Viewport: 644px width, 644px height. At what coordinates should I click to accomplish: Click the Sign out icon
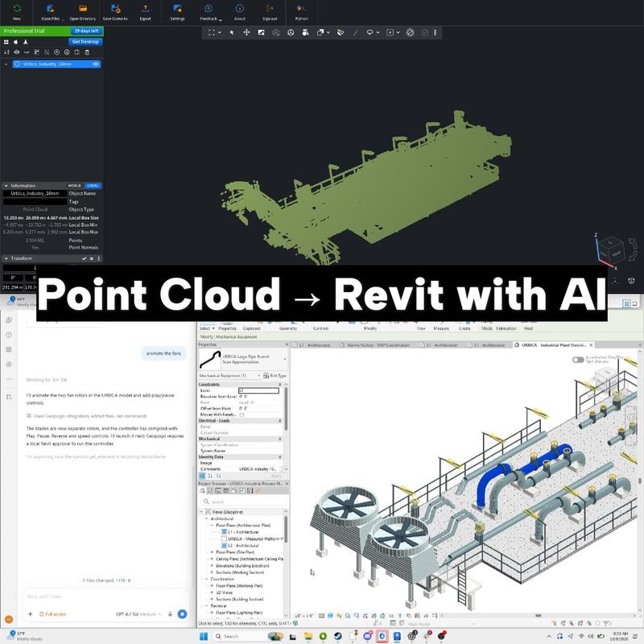point(270,9)
